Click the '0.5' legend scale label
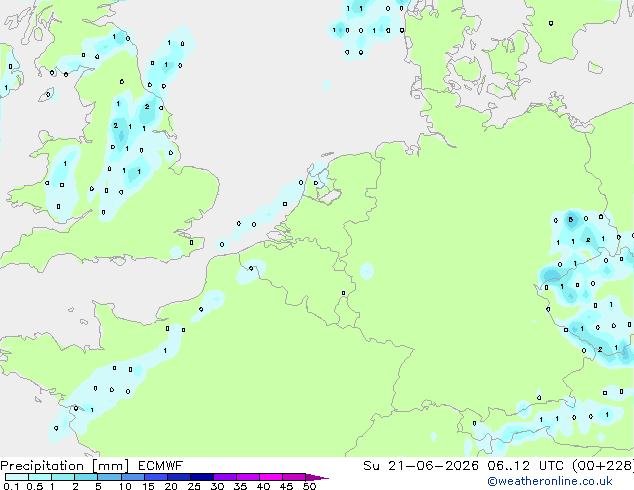Viewport: 634px width, 490px height. click(x=35, y=486)
